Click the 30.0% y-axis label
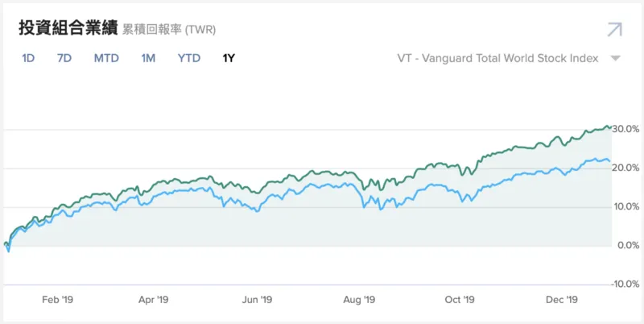 tap(625, 129)
